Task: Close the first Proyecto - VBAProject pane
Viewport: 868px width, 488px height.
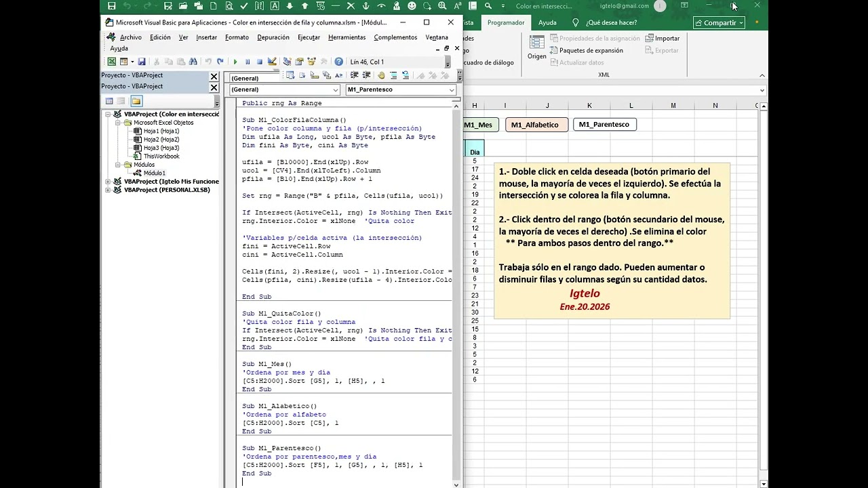Action: pyautogui.click(x=214, y=77)
